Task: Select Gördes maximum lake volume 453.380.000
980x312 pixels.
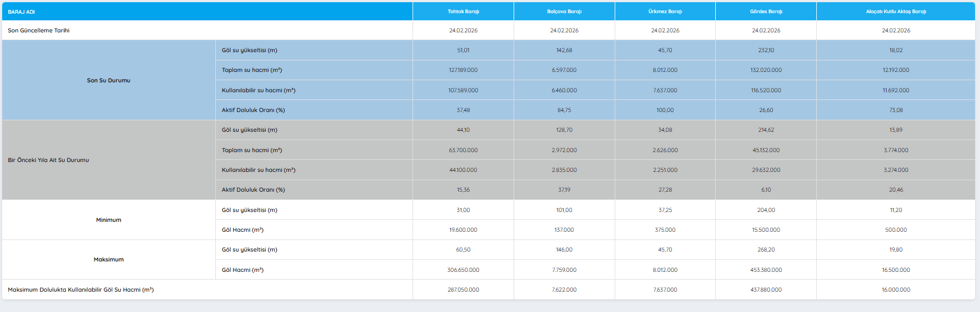Action: click(766, 270)
